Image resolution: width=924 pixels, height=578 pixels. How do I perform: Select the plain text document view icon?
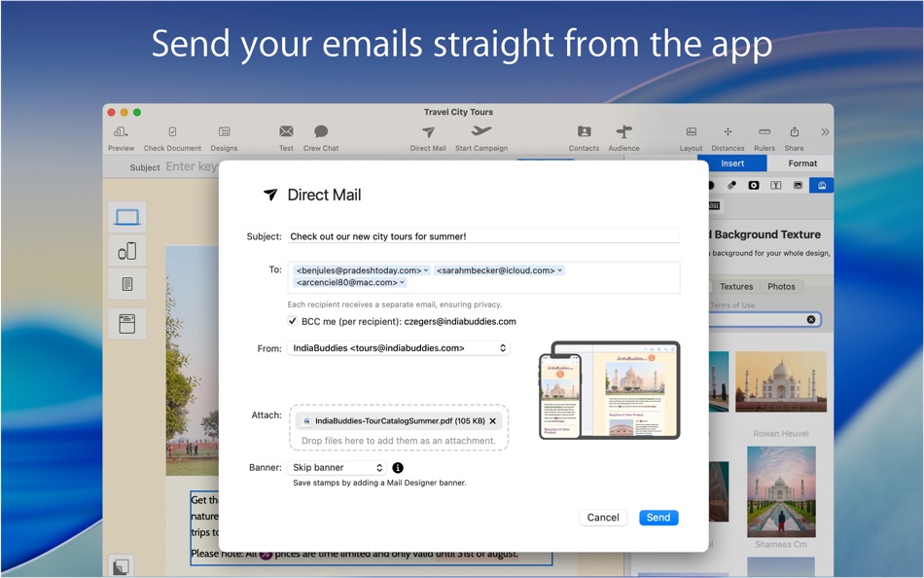coord(127,284)
